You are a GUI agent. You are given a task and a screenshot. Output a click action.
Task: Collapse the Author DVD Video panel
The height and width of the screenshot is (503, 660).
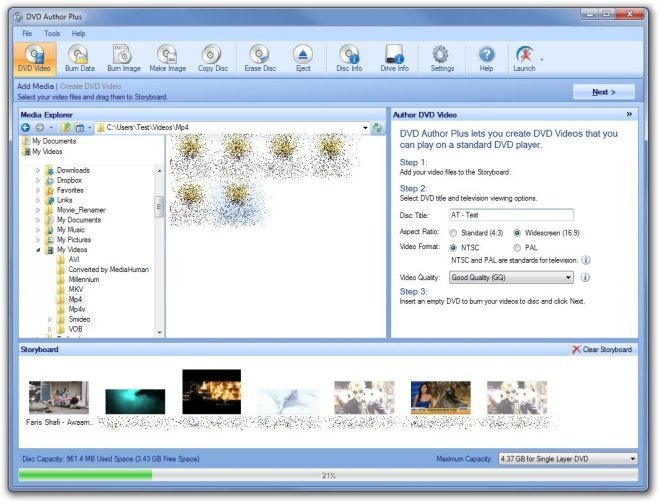(x=629, y=114)
